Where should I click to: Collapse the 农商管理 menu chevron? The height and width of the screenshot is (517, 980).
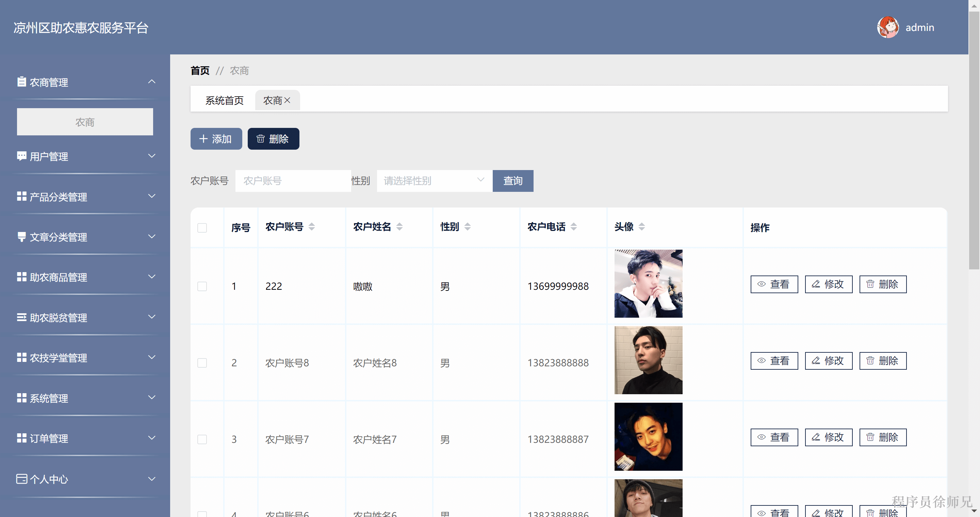[152, 82]
